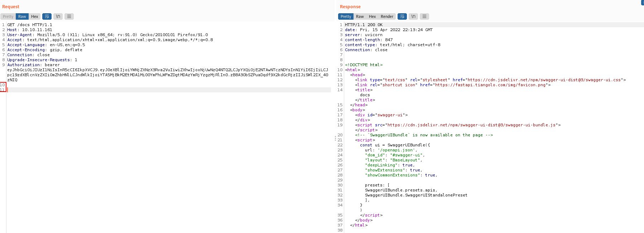Click the Accept-Language header line
Screen dimensions: 644x233
point(46,45)
